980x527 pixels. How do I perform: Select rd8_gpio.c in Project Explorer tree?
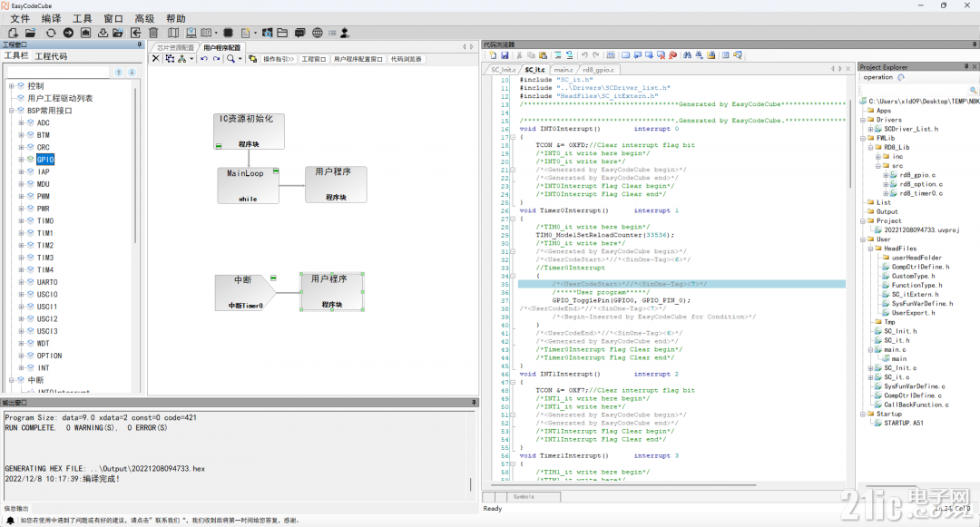[916, 175]
